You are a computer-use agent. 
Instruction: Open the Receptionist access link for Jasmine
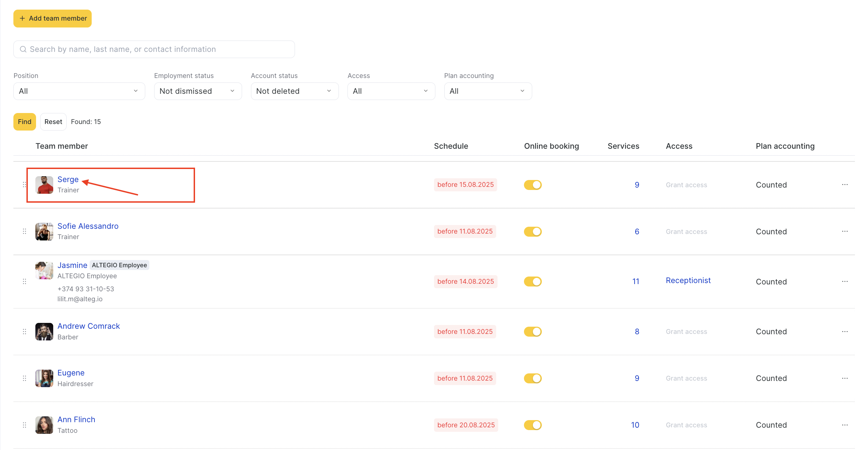pyautogui.click(x=688, y=280)
